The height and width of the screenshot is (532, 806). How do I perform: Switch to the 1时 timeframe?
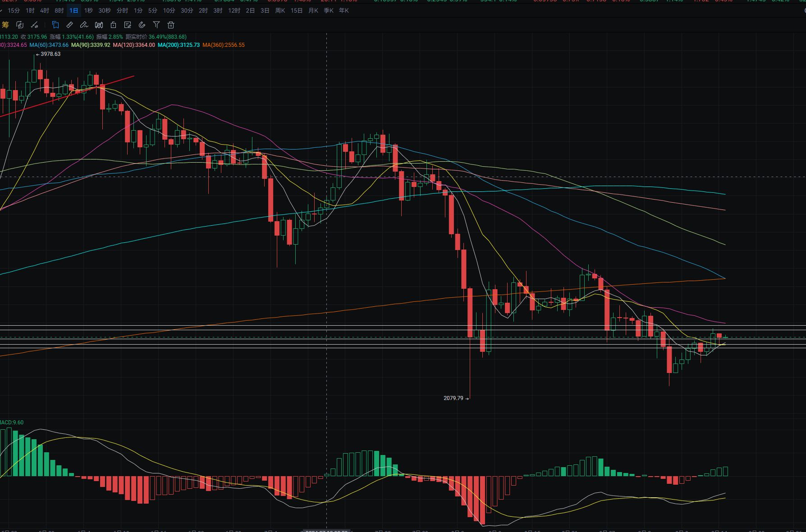tap(30, 10)
